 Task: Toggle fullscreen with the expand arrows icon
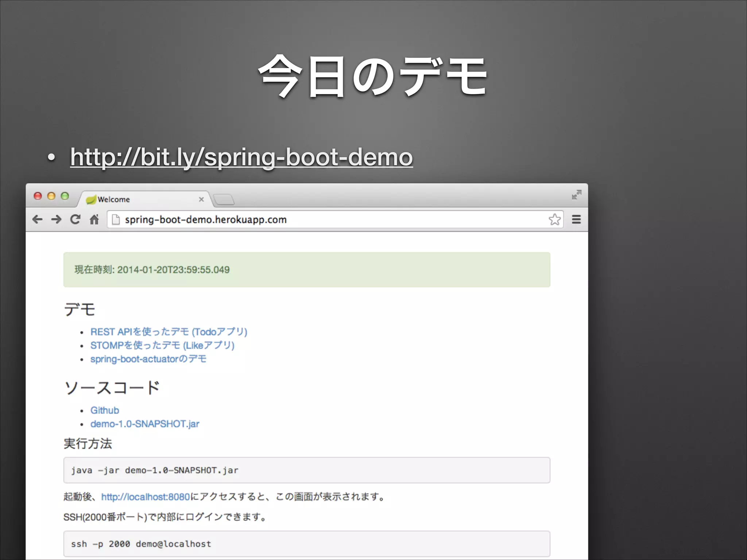pos(576,195)
